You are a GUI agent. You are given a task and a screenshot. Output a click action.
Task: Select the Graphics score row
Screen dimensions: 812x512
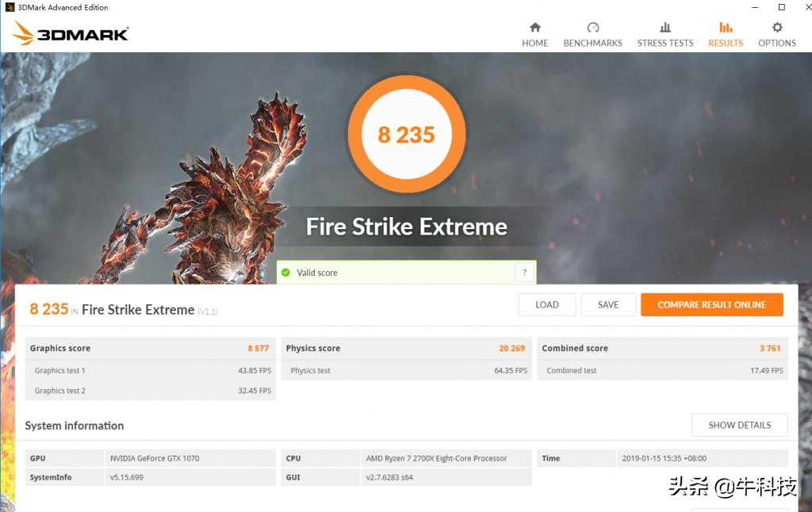tap(151, 348)
